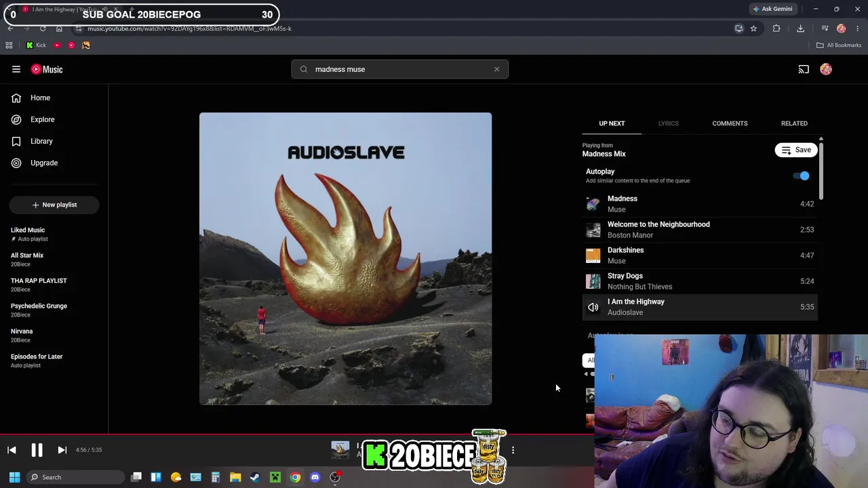Open Chrome media controls icon
Screen dimensions: 868x488
click(825, 28)
